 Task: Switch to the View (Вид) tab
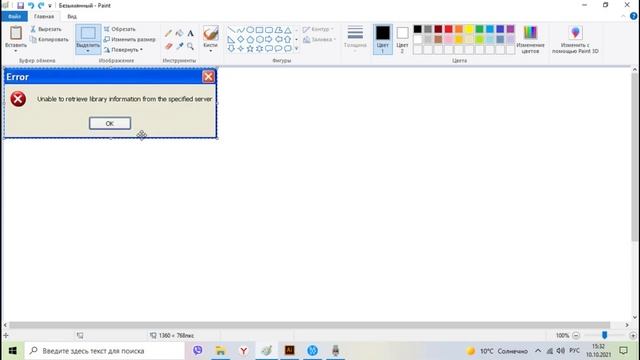(x=72, y=16)
